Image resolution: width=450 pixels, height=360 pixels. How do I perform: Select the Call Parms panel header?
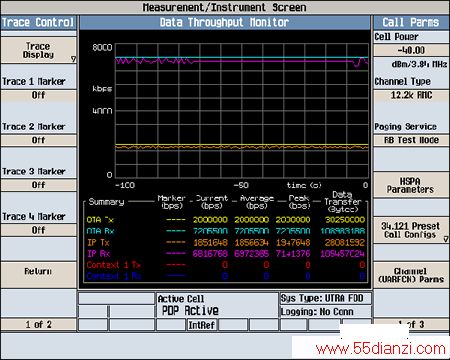coord(411,23)
